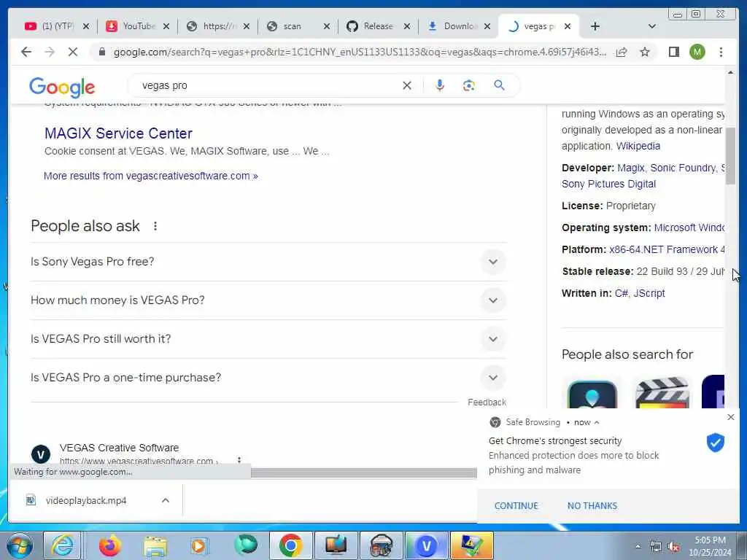
Task: Search by image with Google Lens
Action: (469, 86)
